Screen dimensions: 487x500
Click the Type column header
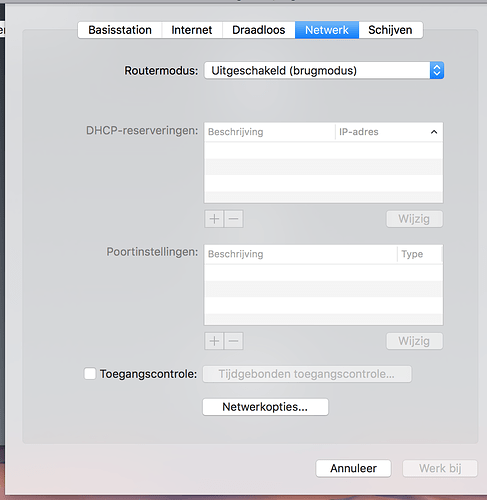click(419, 254)
